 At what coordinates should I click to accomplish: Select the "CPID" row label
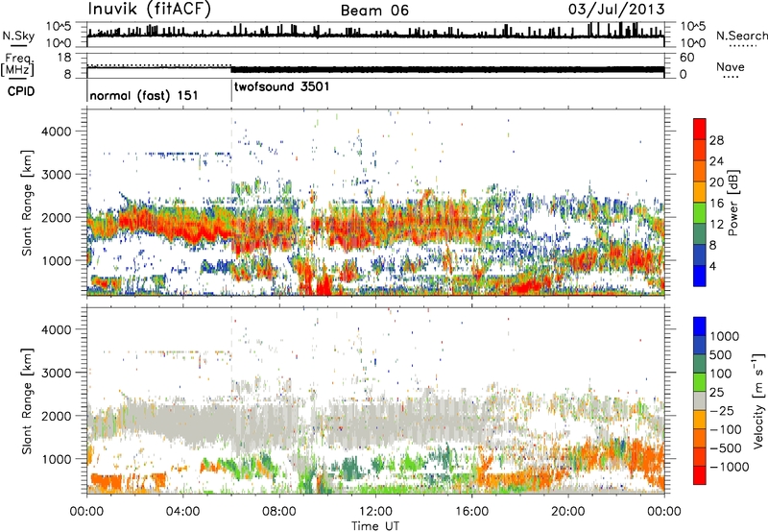(x=21, y=91)
